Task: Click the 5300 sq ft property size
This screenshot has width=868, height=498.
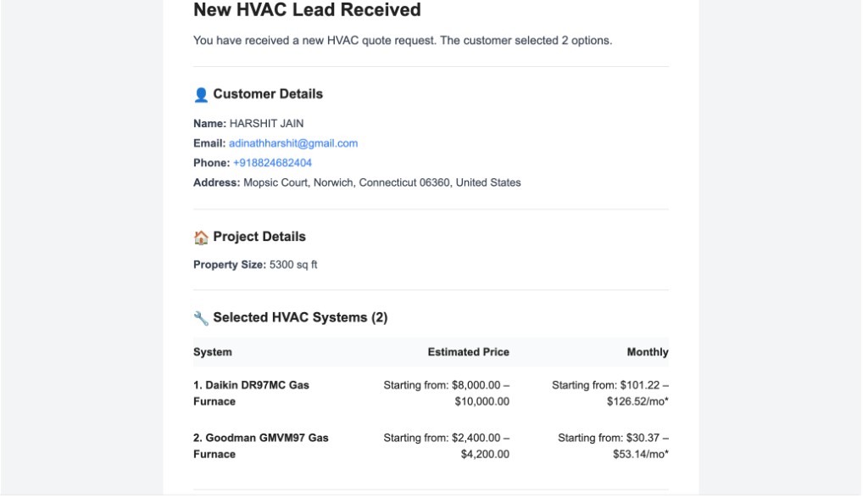Action: 293,265
